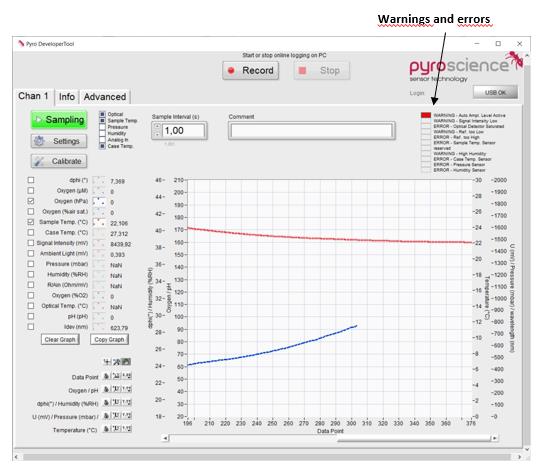This screenshot has height=468, width=540.
Task: Open the dphi (°) plot style swatch
Action: (x=99, y=180)
